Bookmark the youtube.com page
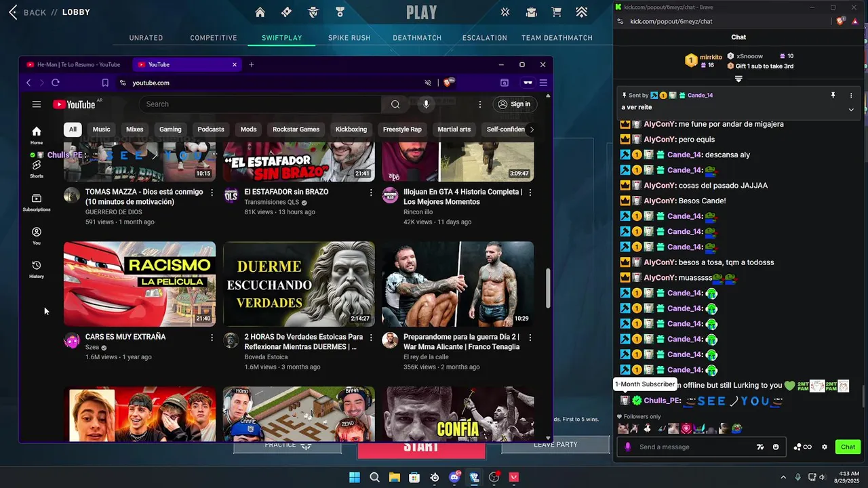The width and height of the screenshot is (868, 488). click(105, 83)
